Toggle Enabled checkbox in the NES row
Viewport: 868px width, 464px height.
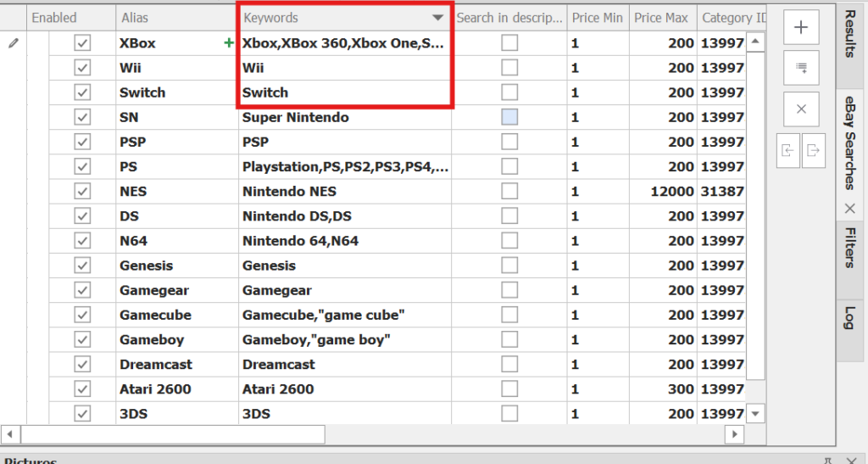(82, 191)
